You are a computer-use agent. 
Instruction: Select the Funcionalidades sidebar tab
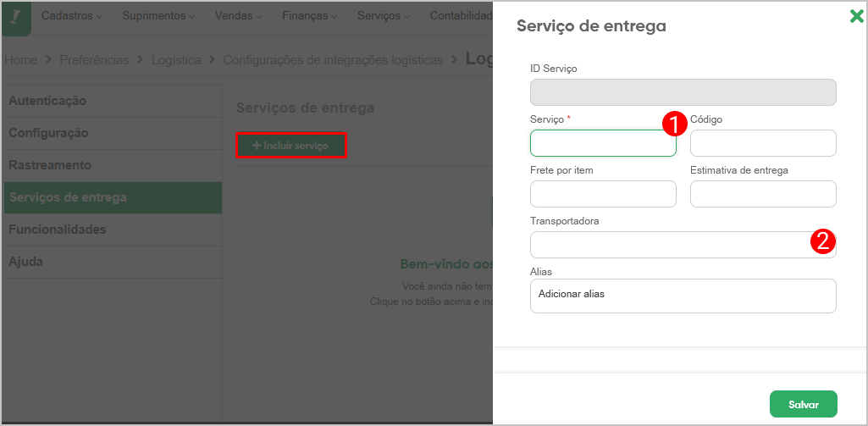(x=113, y=230)
